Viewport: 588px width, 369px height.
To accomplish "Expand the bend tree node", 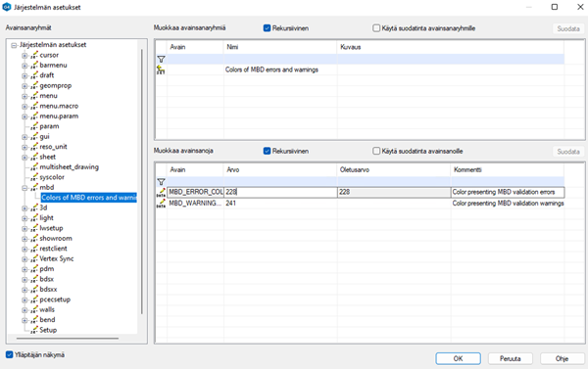I will 24,320.
